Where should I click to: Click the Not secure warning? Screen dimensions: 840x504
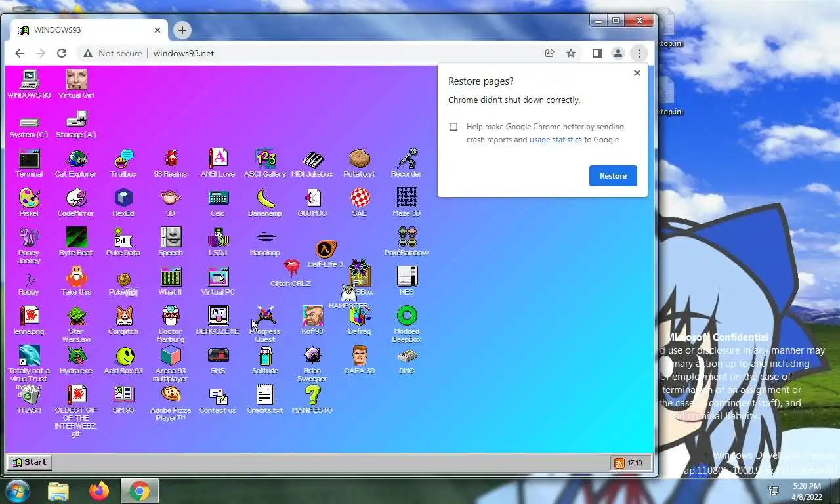click(x=112, y=53)
